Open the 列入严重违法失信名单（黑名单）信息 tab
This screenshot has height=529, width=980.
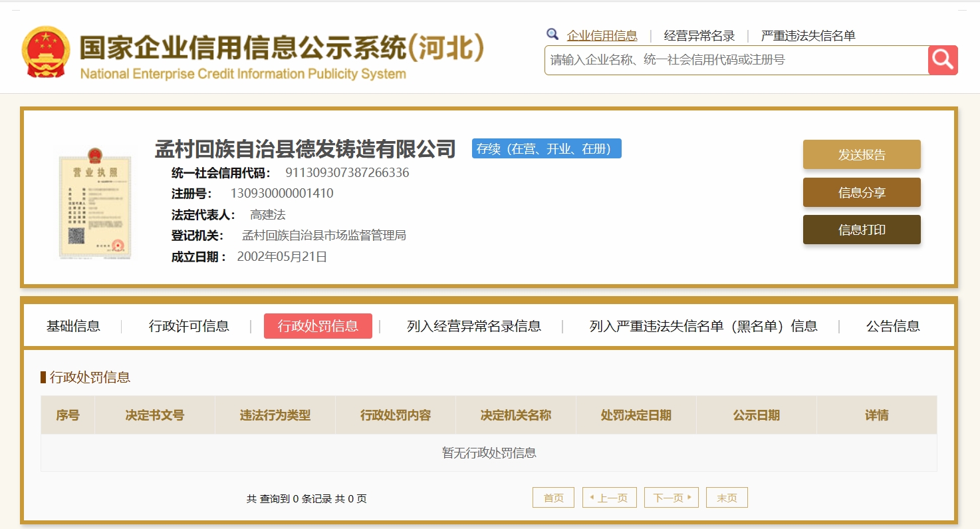tap(703, 326)
